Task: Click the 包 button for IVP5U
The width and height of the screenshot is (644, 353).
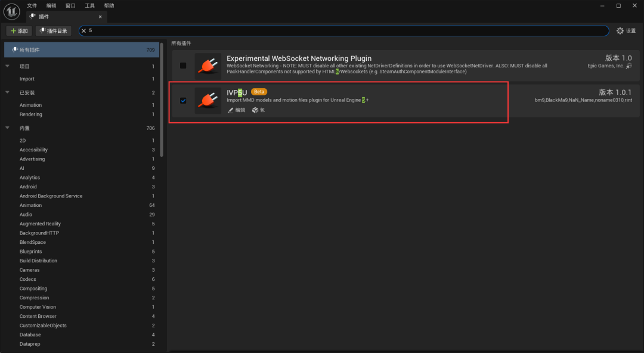Action: [x=259, y=110]
